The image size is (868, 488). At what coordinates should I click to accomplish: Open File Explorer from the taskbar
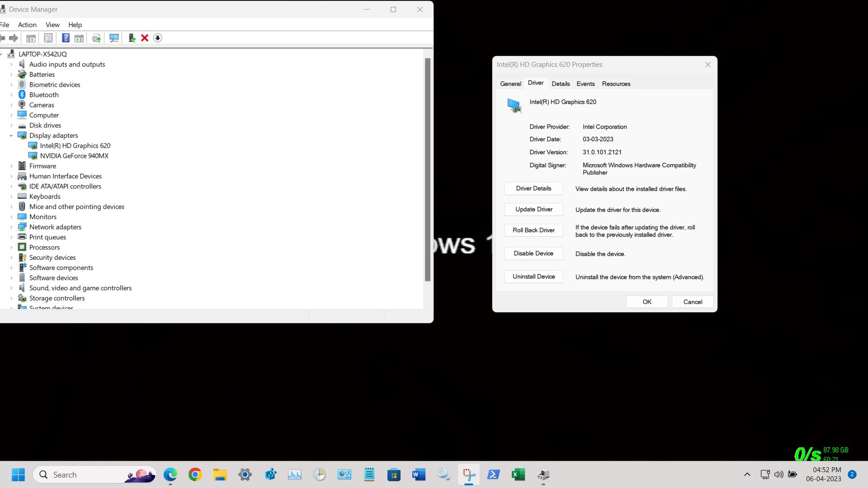coord(220,475)
